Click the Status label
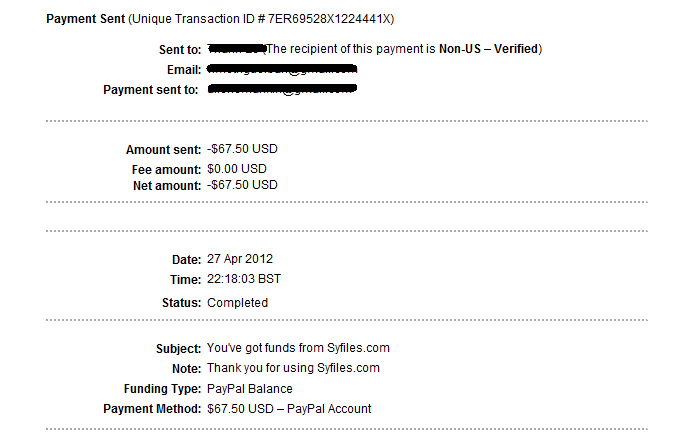687x439 pixels. coord(181,303)
